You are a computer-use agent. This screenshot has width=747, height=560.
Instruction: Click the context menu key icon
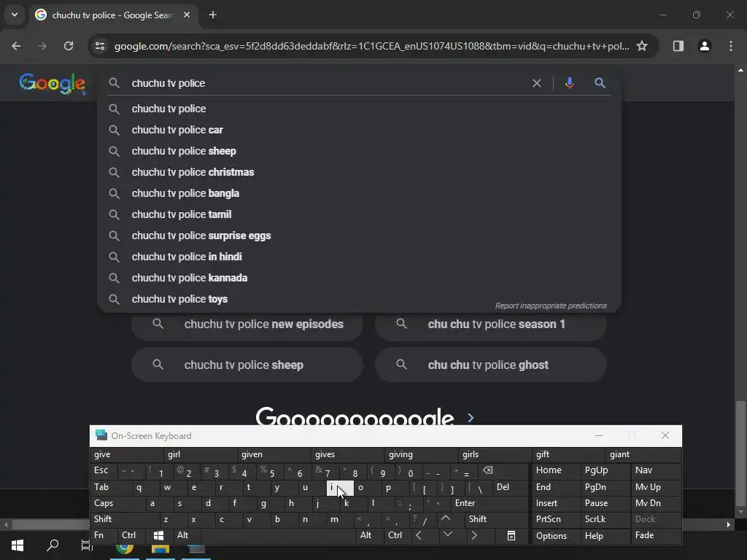511,536
